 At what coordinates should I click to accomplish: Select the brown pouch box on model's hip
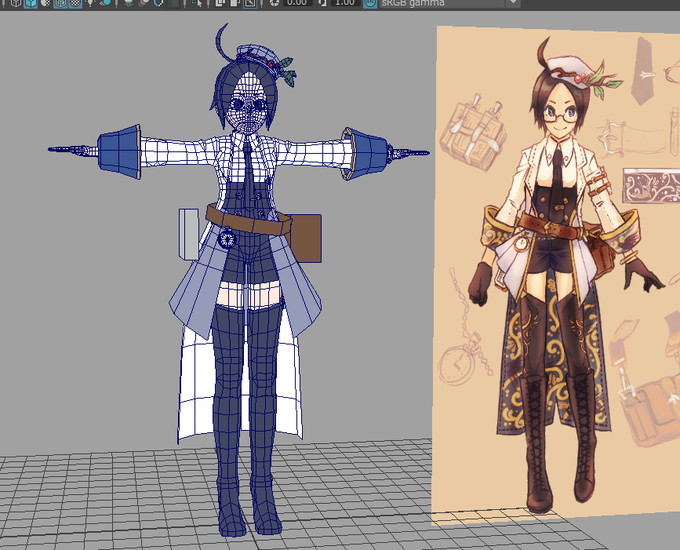pos(307,238)
